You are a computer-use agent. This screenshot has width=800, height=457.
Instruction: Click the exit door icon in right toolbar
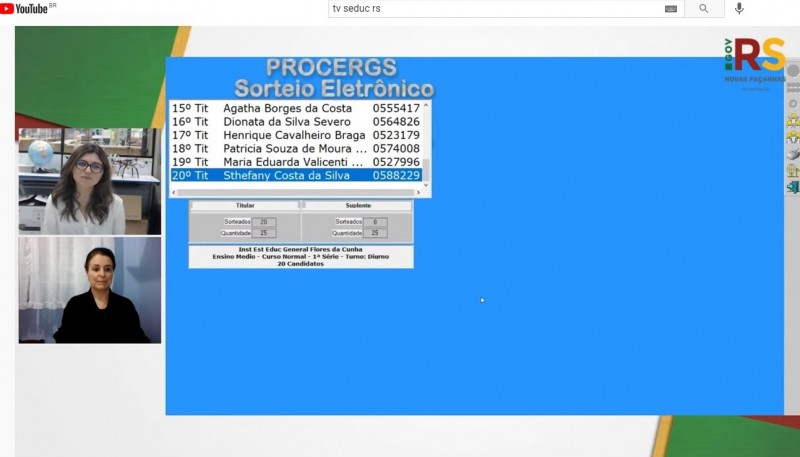click(793, 187)
